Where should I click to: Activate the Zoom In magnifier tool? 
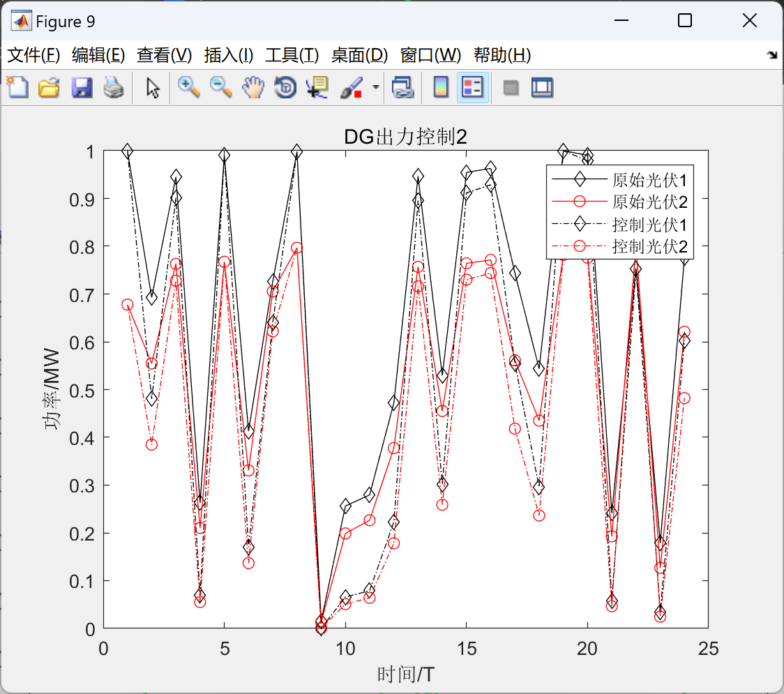(x=188, y=87)
